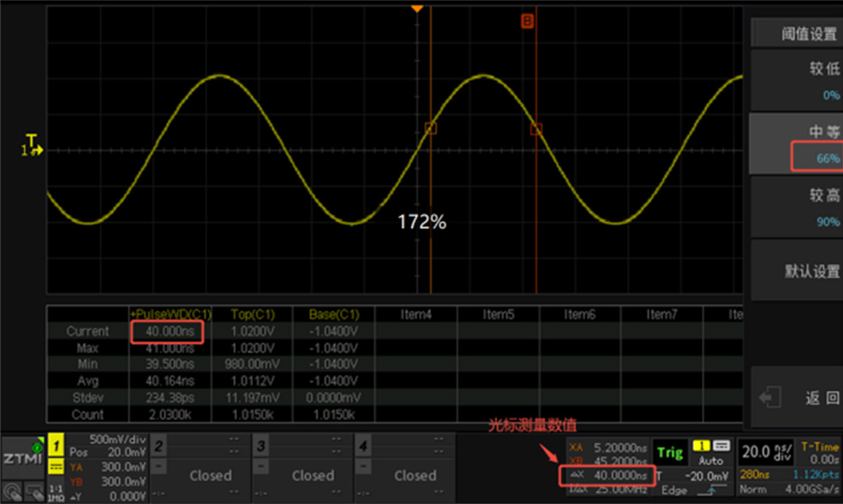Click the green Trig status button
The width and height of the screenshot is (843, 504).
click(670, 453)
